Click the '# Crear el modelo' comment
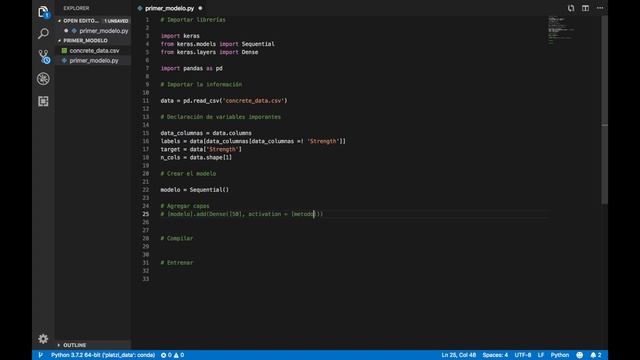This screenshot has height=360, width=640. point(188,174)
